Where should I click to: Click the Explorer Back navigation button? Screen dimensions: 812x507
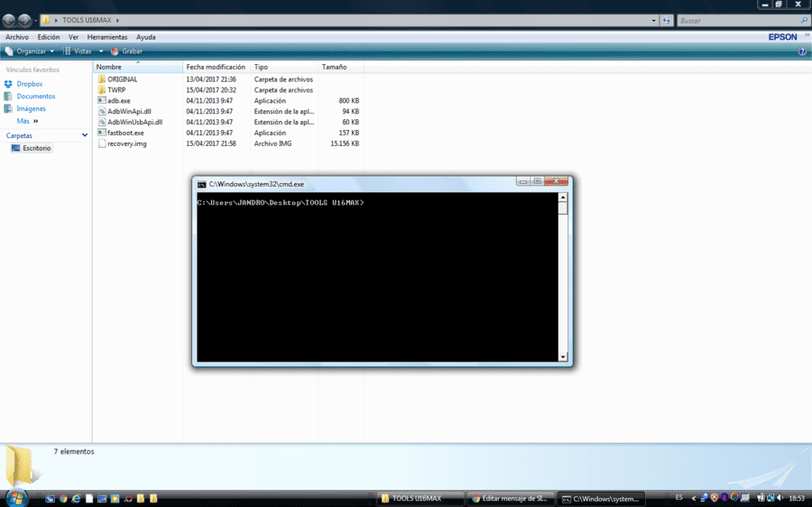9,20
